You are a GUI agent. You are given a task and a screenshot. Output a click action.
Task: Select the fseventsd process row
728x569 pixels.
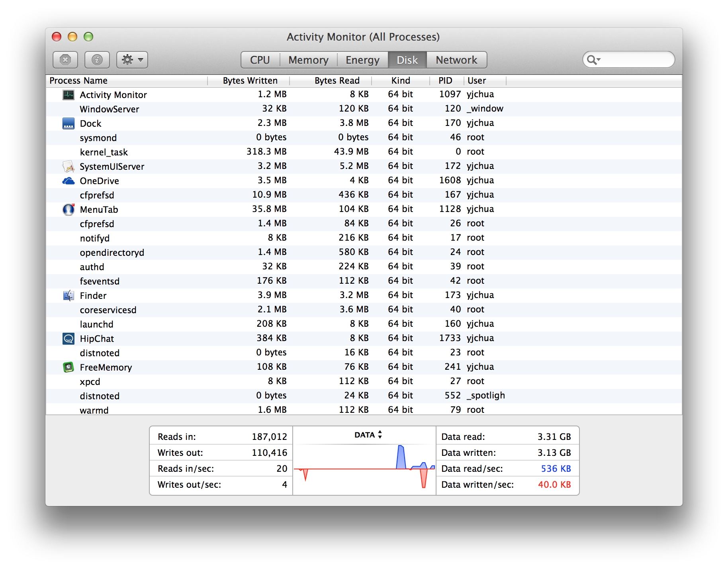tap(364, 281)
